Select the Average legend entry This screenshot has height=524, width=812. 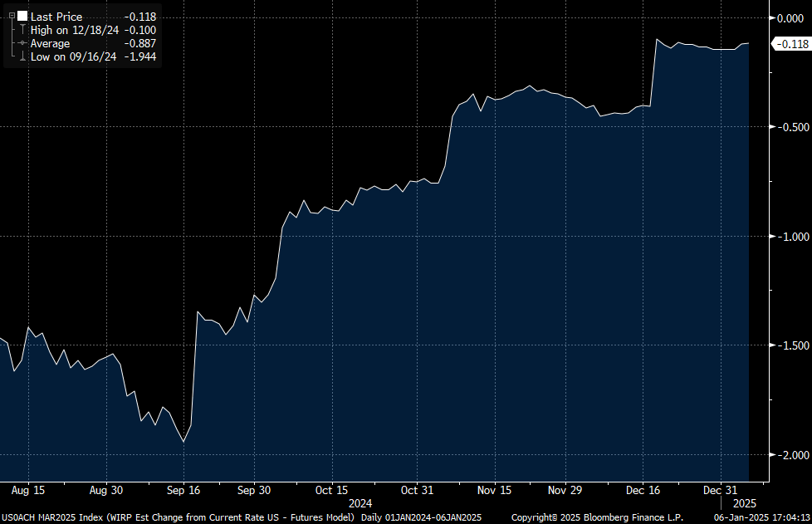(x=50, y=43)
